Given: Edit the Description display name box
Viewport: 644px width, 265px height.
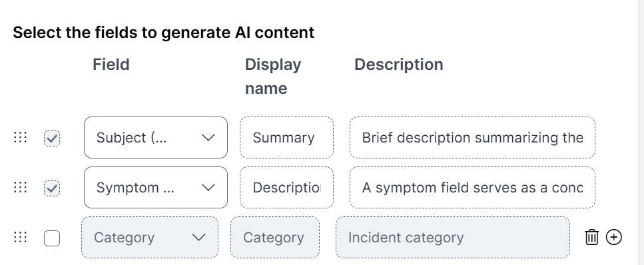Looking at the screenshot, I should point(286,187).
